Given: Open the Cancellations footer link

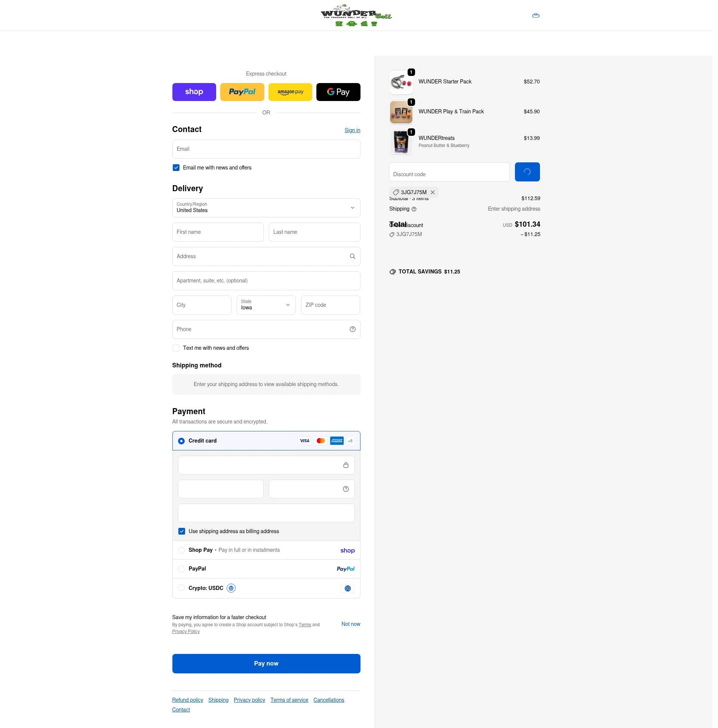Looking at the screenshot, I should [329, 700].
